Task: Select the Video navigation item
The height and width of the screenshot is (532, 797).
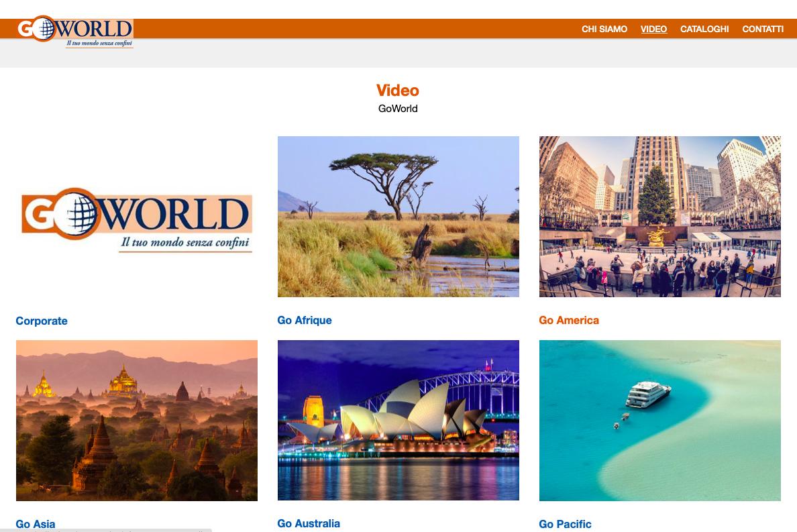Action: point(653,29)
